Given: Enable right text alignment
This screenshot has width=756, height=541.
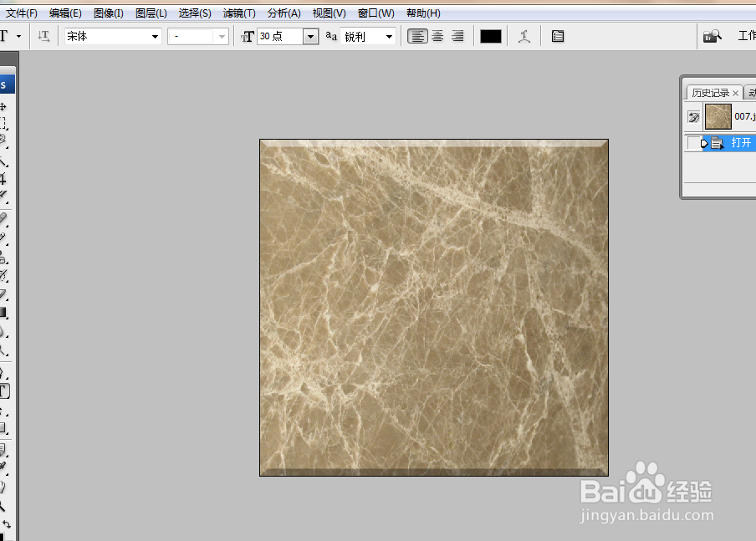Looking at the screenshot, I should click(x=457, y=36).
